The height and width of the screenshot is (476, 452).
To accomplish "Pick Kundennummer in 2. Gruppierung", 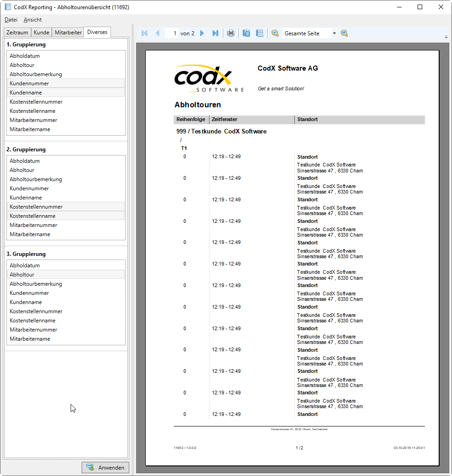I will click(x=66, y=188).
